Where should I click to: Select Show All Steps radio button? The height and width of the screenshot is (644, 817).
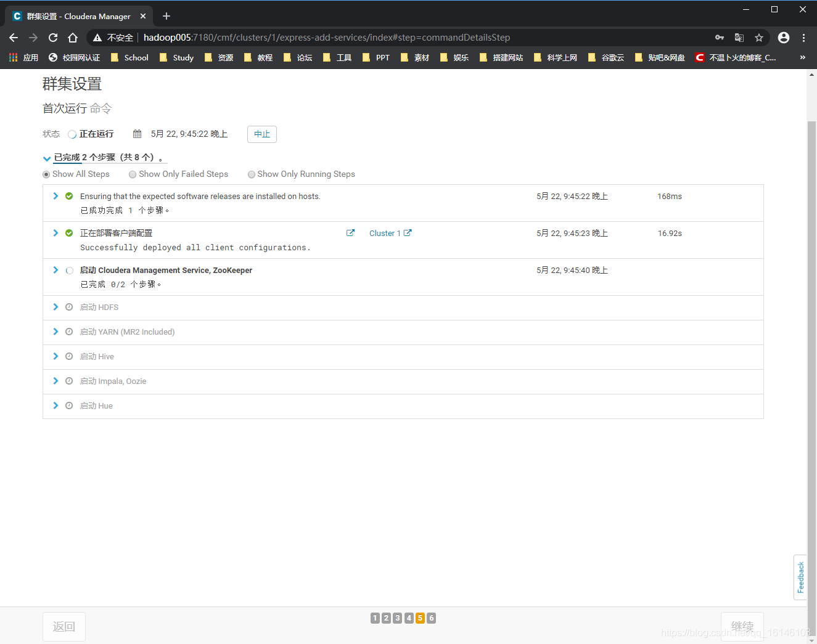(46, 174)
